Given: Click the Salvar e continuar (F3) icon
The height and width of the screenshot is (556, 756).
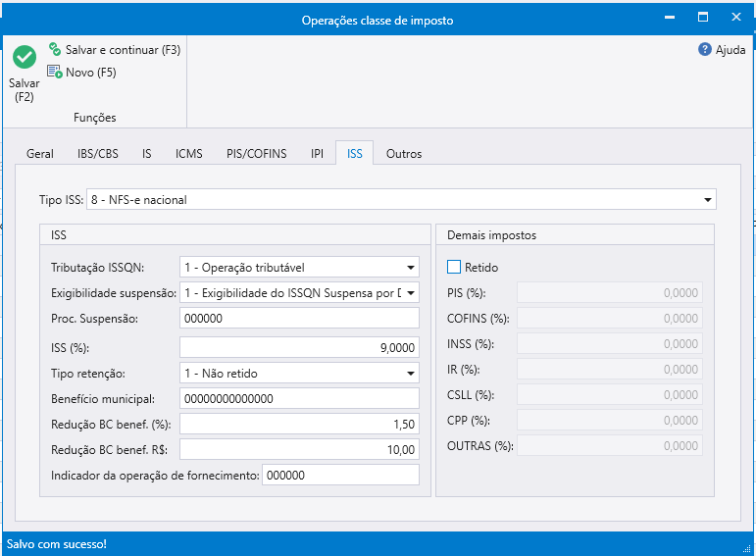Looking at the screenshot, I should pyautogui.click(x=55, y=49).
